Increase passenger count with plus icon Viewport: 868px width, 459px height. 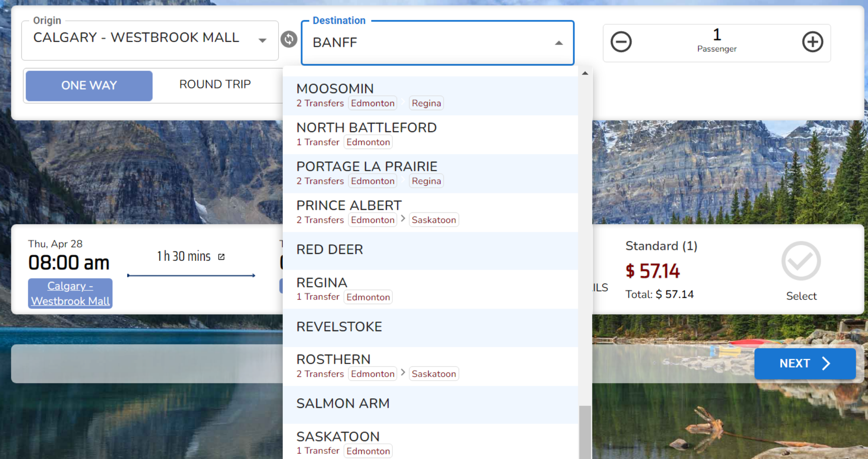(813, 42)
